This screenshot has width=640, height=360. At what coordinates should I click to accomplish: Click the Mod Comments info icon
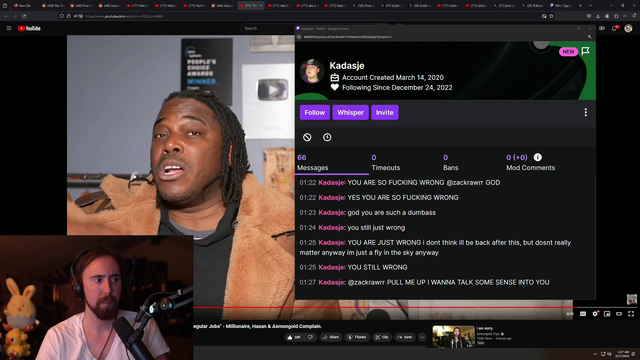[538, 157]
